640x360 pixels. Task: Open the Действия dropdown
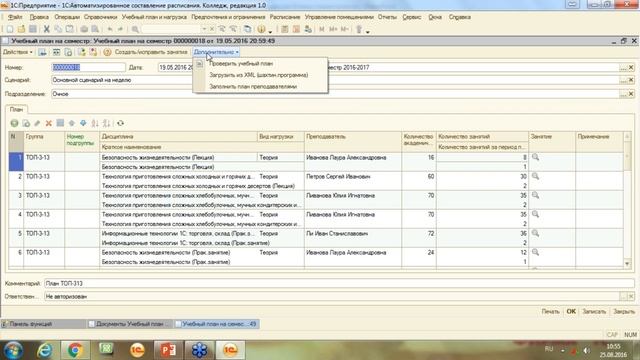point(18,52)
